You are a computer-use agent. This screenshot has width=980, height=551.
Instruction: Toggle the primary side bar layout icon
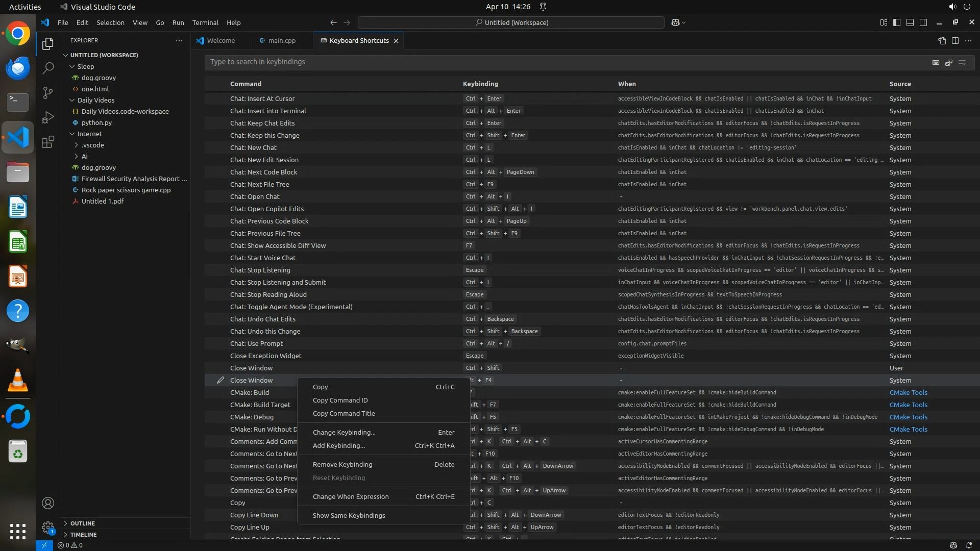[x=897, y=22]
